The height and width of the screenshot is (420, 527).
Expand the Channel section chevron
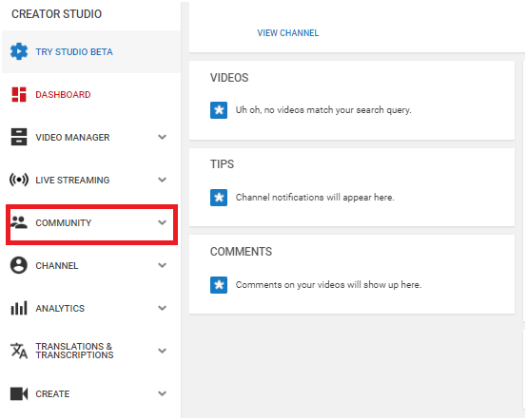[x=163, y=265]
